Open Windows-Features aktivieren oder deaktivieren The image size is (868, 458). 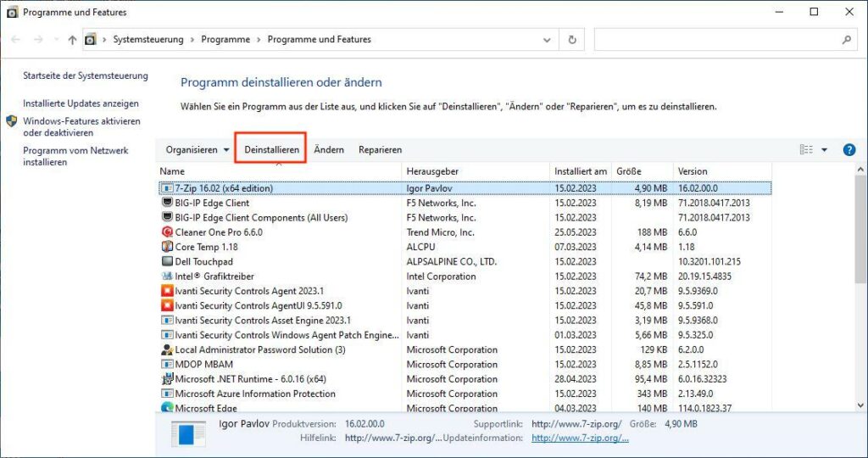point(81,127)
